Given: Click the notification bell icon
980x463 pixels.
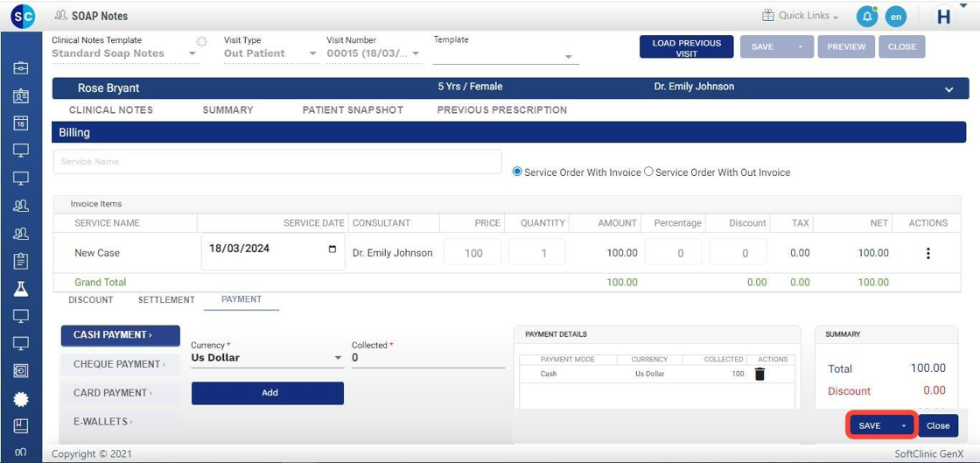Looking at the screenshot, I should coord(867,17).
